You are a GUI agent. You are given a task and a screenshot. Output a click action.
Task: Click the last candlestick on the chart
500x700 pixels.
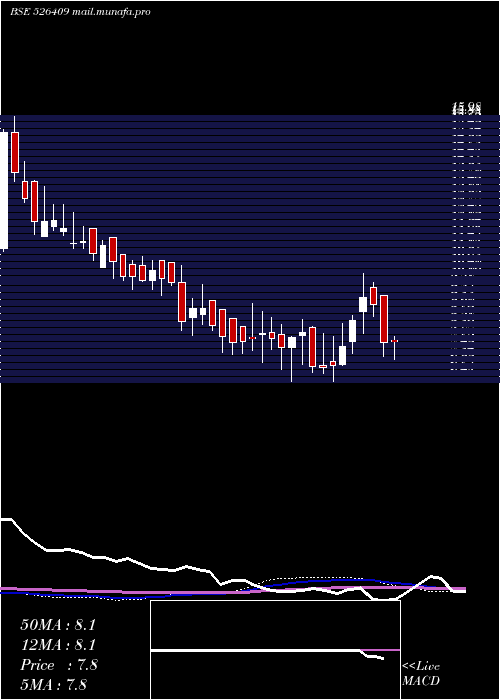(394, 348)
